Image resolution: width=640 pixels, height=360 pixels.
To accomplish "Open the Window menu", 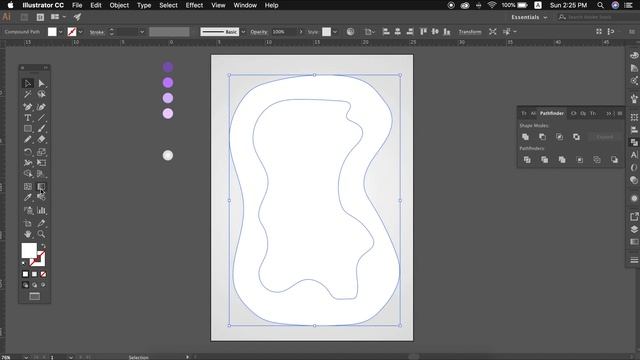I will [245, 5].
